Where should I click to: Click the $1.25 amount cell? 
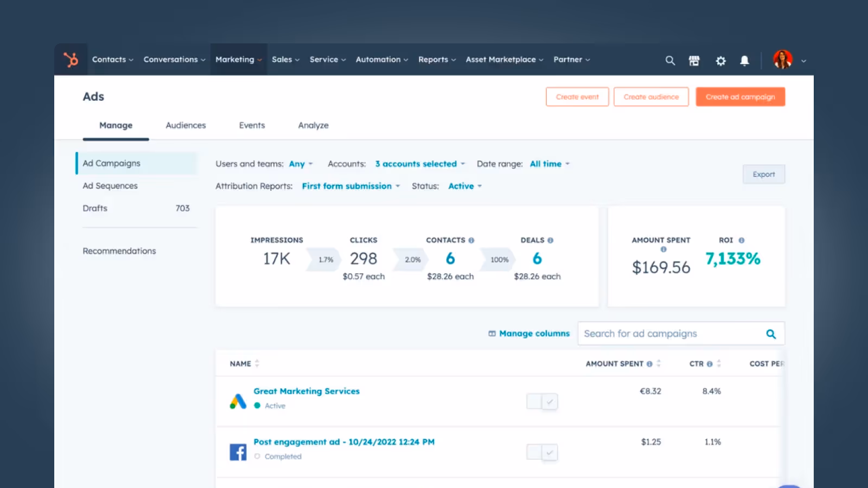651,442
